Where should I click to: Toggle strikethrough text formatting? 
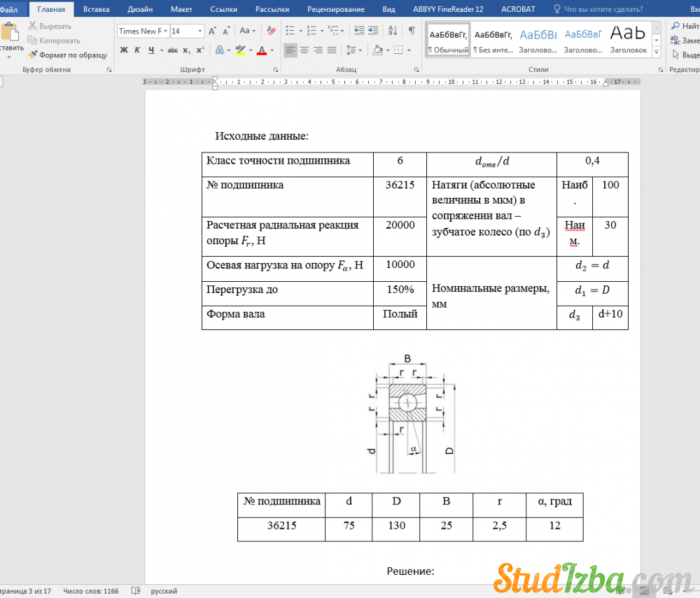(x=173, y=50)
